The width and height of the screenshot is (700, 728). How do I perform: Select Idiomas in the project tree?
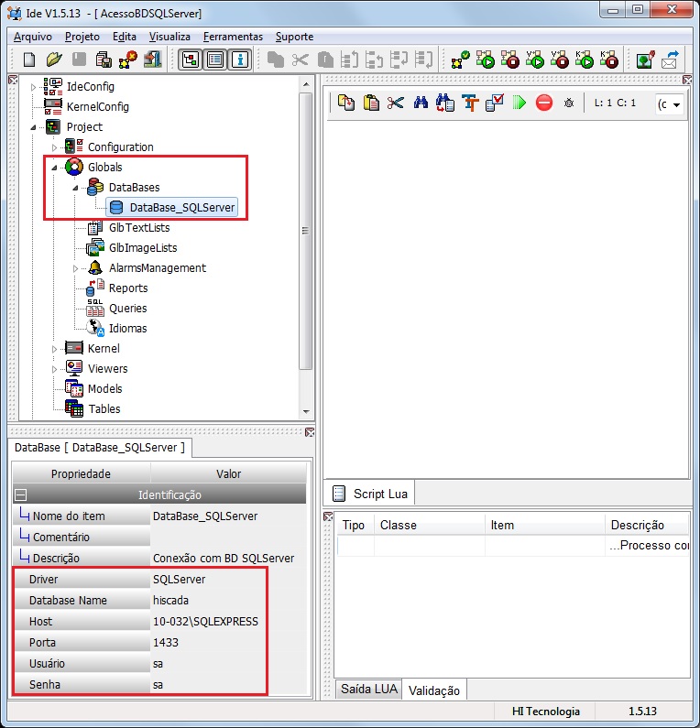[127, 329]
